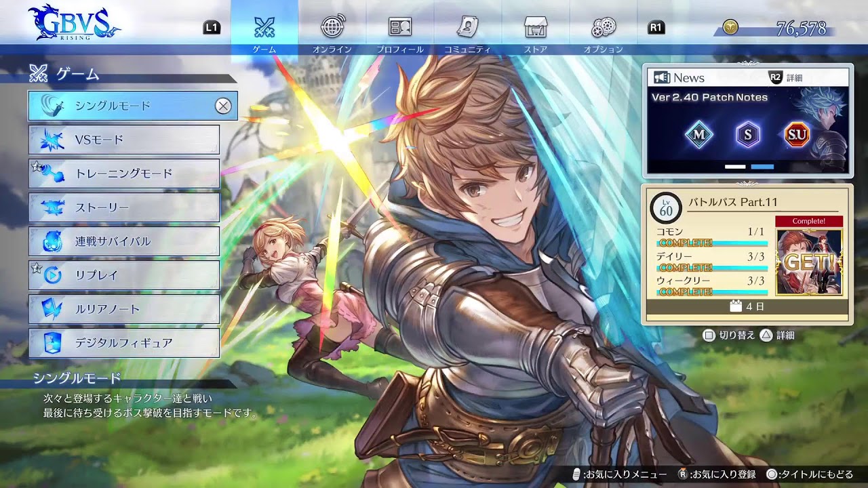
Task: Click the リプレイ play icon
Action: (x=53, y=275)
